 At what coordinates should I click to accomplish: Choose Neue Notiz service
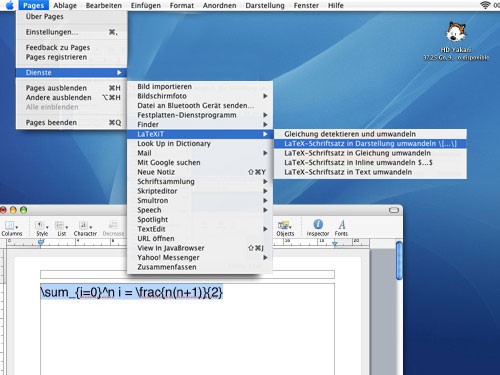click(x=200, y=172)
